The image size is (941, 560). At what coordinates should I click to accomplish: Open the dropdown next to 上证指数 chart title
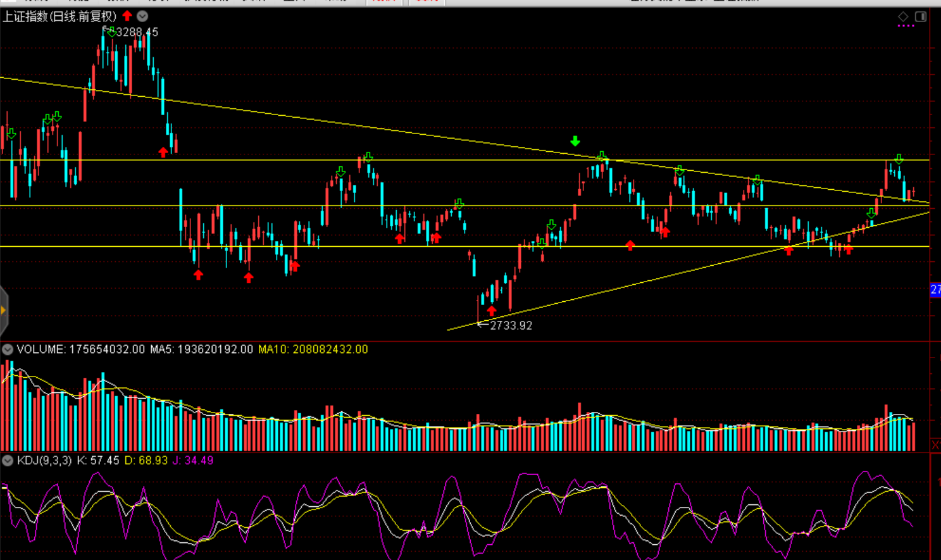142,16
